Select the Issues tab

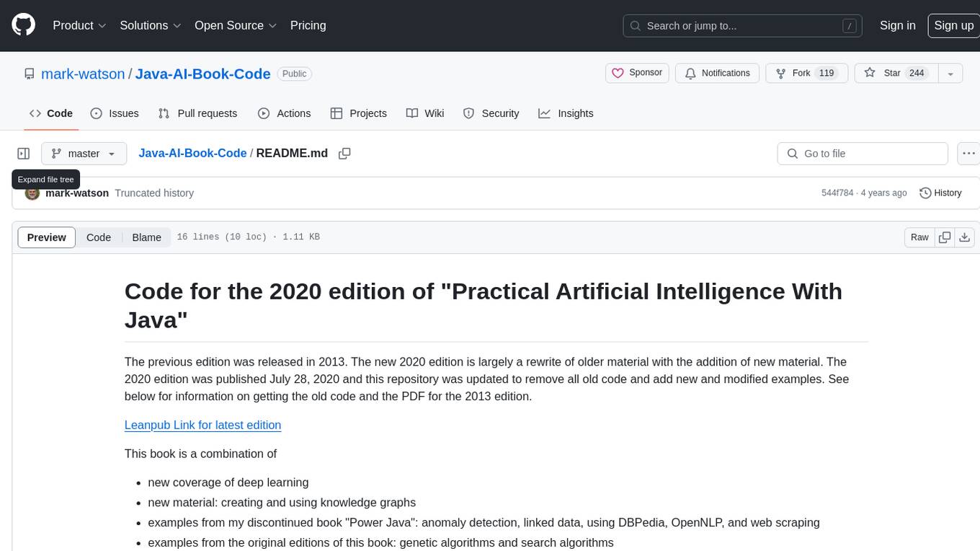[x=115, y=113]
